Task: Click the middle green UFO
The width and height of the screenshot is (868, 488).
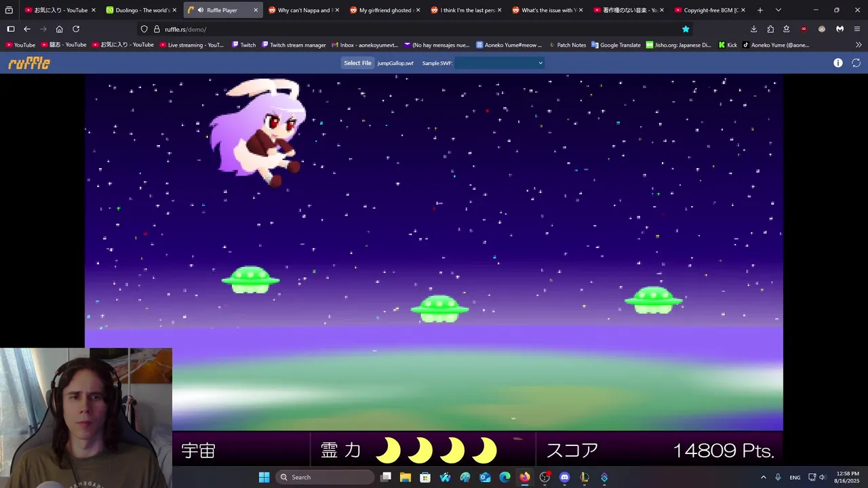Action: click(x=439, y=308)
